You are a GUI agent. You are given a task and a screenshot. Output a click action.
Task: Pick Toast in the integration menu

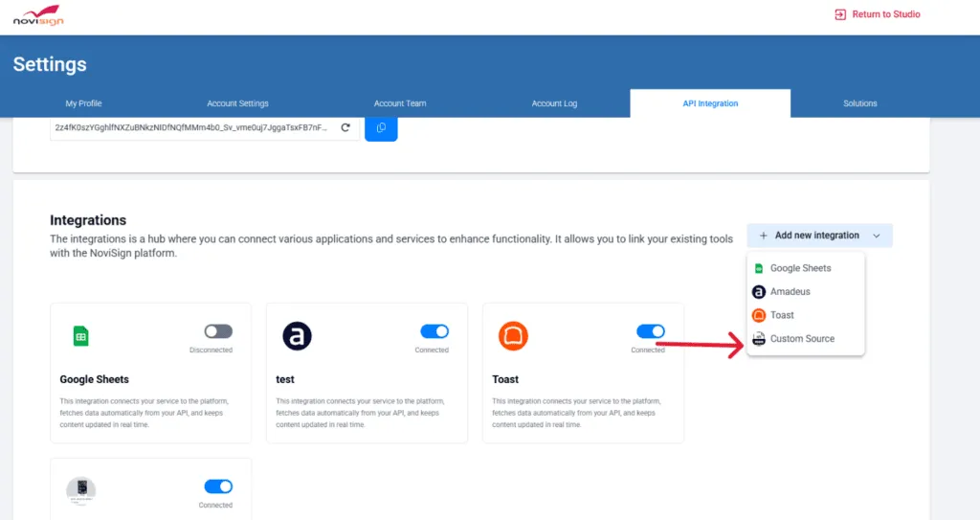782,315
